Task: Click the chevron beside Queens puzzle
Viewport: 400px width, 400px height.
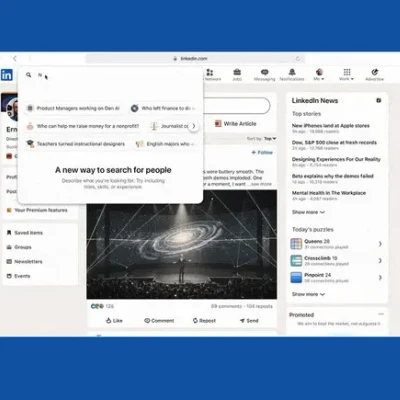Action: click(x=380, y=244)
